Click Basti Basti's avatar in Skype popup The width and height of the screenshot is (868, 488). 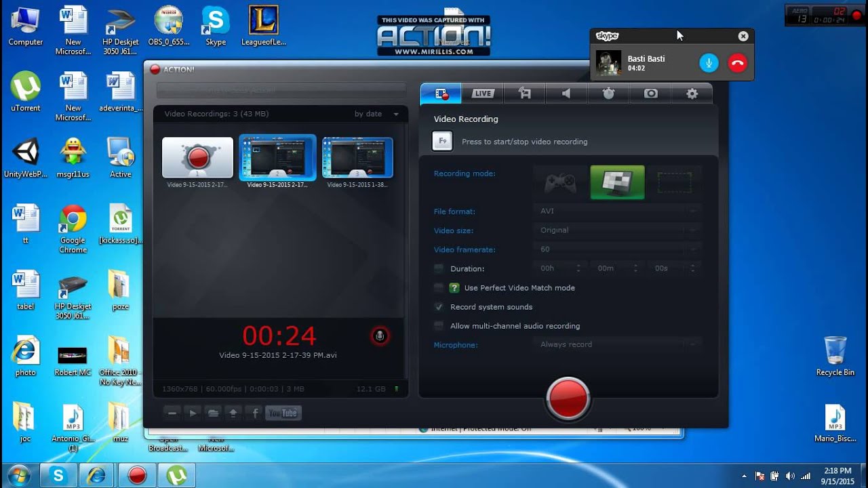[608, 63]
